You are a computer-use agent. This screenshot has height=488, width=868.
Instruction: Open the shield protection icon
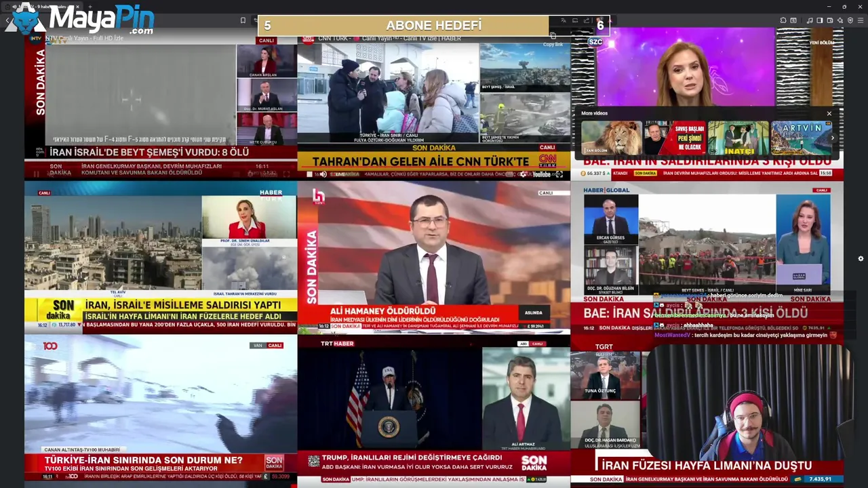[x=850, y=20]
